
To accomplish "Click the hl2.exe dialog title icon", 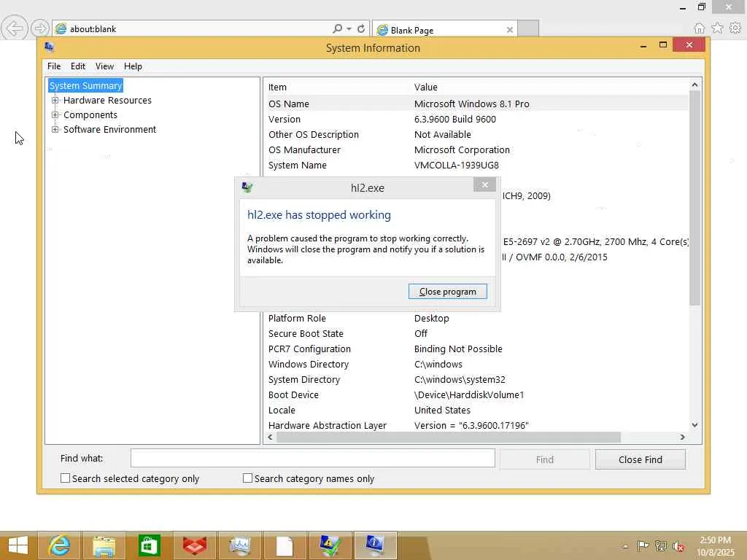I will click(x=247, y=187).
